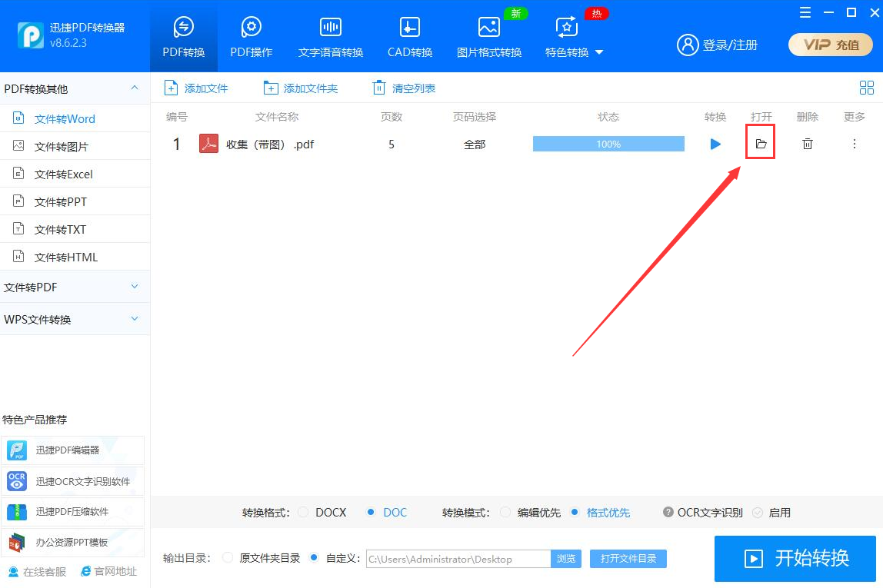Open 迅捷PDF压缩软件 product link
The height and width of the screenshot is (588, 883).
[72, 511]
